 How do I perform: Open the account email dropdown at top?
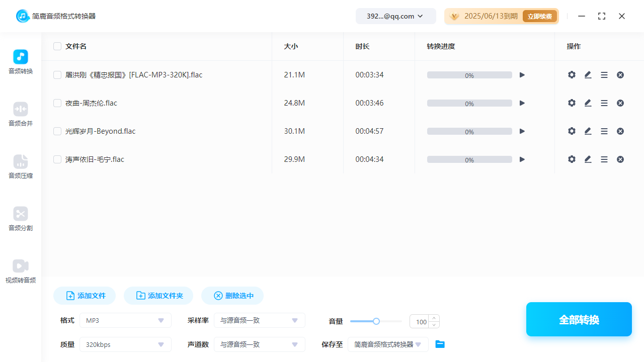[395, 16]
